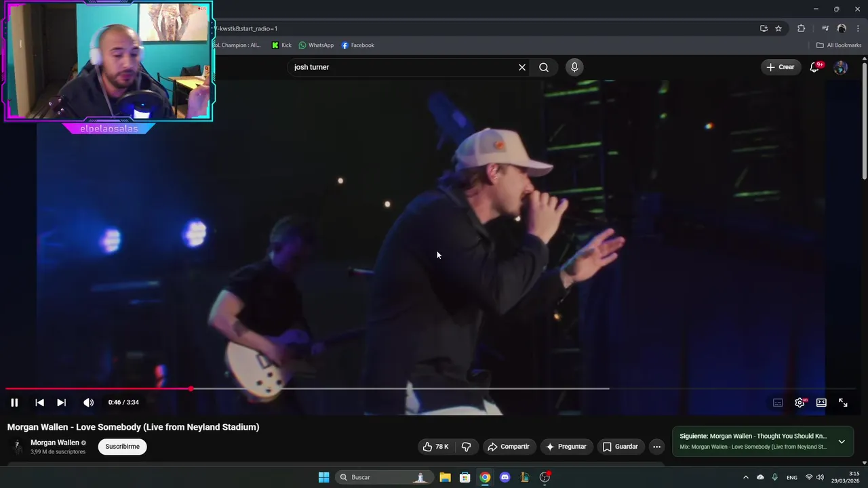Click the '0:46 / 3:34' time display

pyautogui.click(x=123, y=403)
